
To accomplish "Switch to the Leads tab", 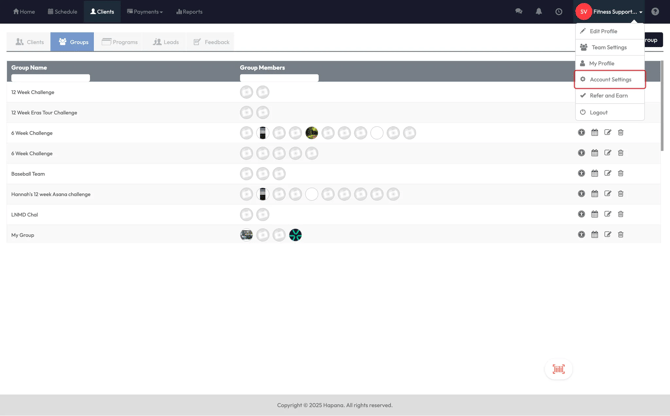I will [166, 42].
